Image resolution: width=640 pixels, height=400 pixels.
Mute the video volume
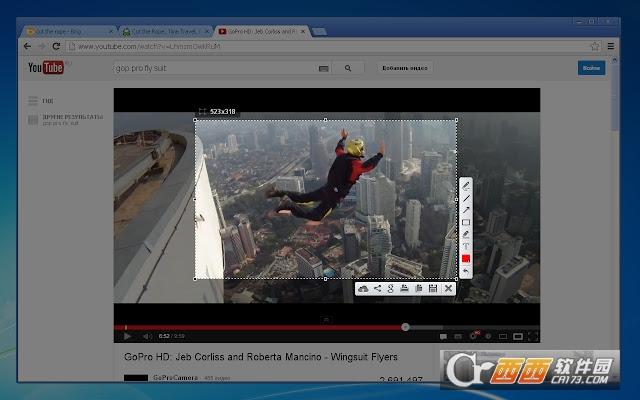[x=147, y=336]
